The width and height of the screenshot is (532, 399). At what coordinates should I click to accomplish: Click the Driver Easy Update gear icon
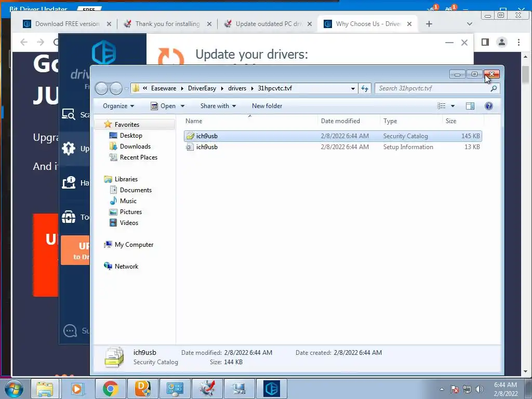[69, 149]
